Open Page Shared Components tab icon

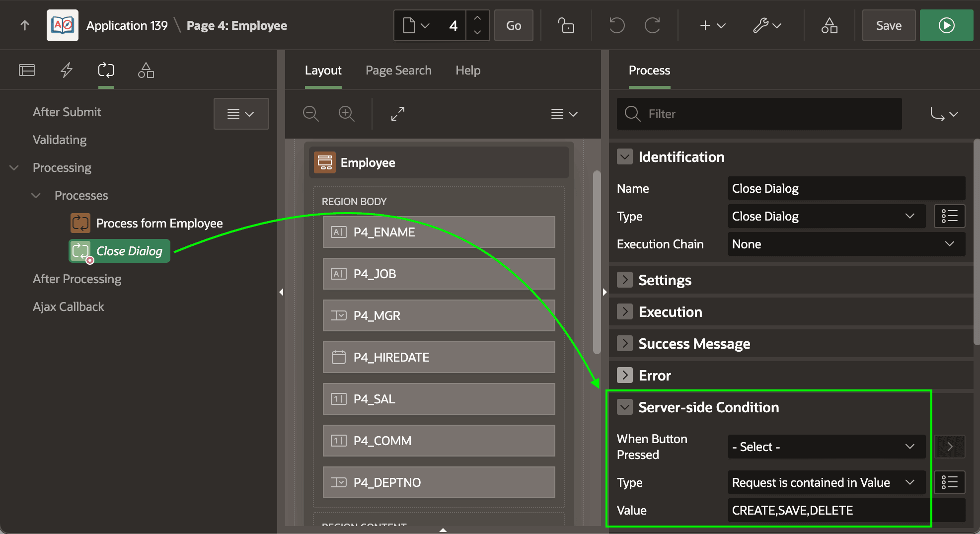point(146,70)
